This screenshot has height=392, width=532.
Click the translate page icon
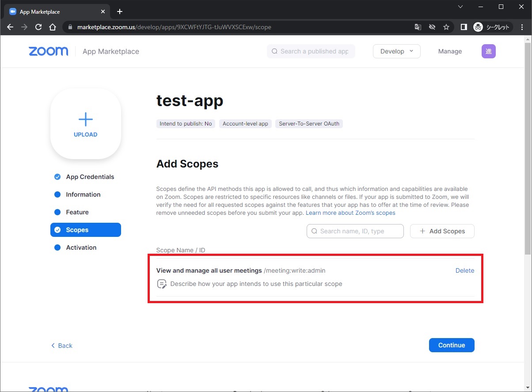[418, 27]
